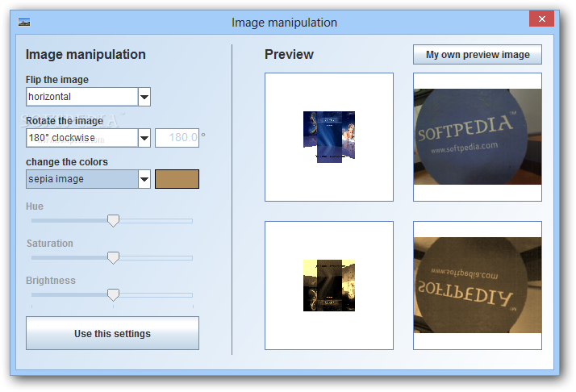576x392 pixels.
Task: Click the Flip the image label
Action: click(57, 80)
